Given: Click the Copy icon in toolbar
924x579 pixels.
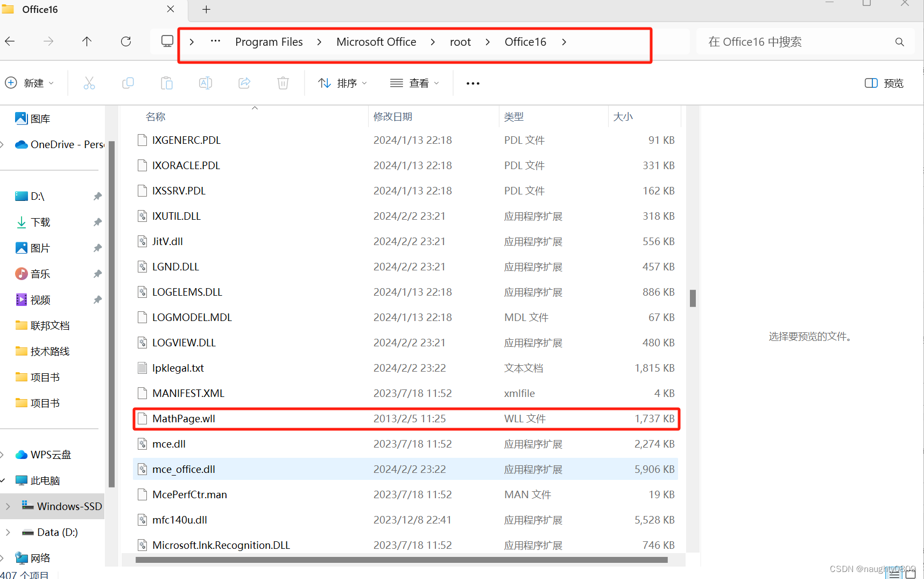Looking at the screenshot, I should click(128, 83).
